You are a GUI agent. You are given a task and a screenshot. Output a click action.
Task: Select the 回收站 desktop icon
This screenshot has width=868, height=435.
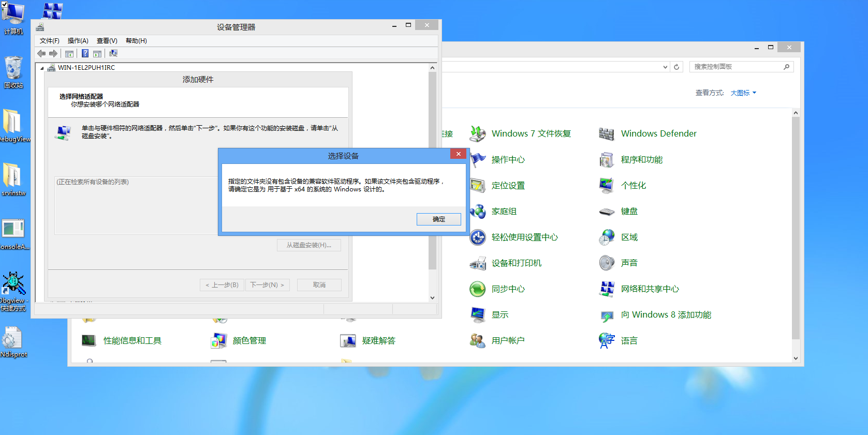coord(13,72)
